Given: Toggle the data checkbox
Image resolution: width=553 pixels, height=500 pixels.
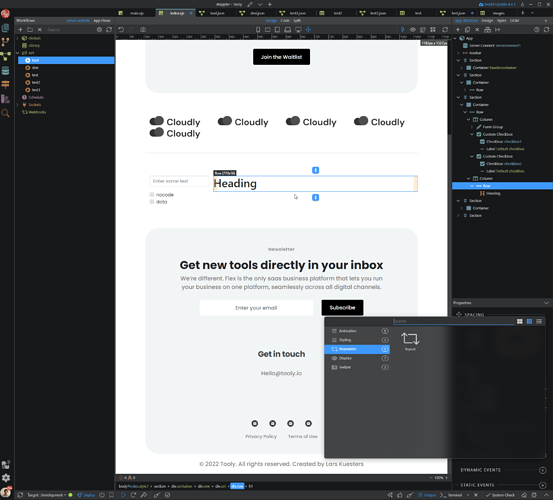Looking at the screenshot, I should [152, 202].
